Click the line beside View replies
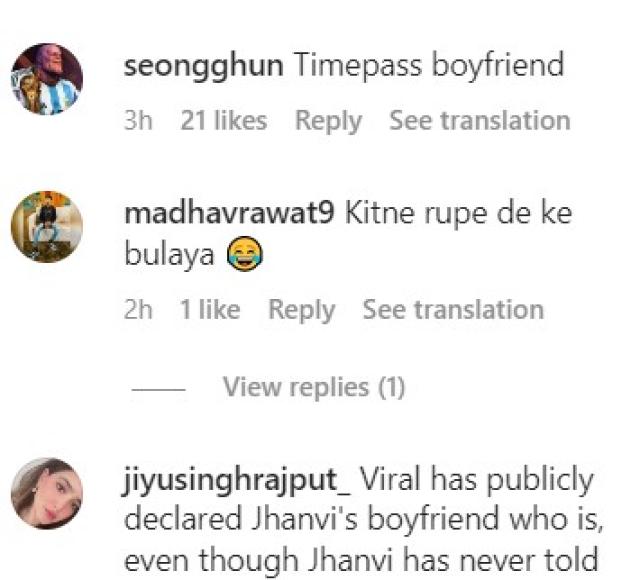640x580 pixels. (158, 389)
